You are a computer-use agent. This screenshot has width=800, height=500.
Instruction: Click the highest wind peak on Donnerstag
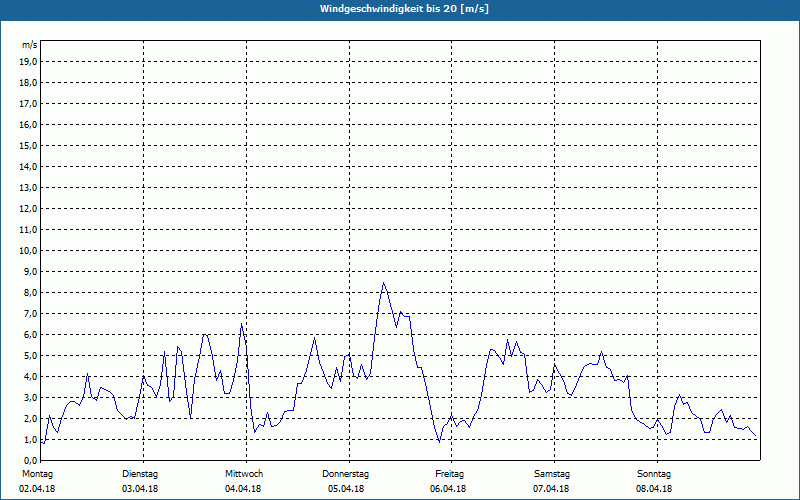coord(383,283)
